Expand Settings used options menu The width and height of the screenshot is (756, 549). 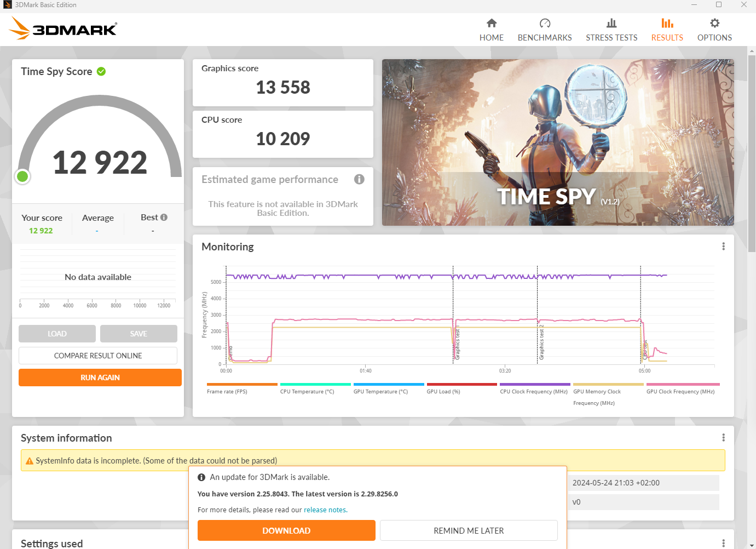pos(723,543)
